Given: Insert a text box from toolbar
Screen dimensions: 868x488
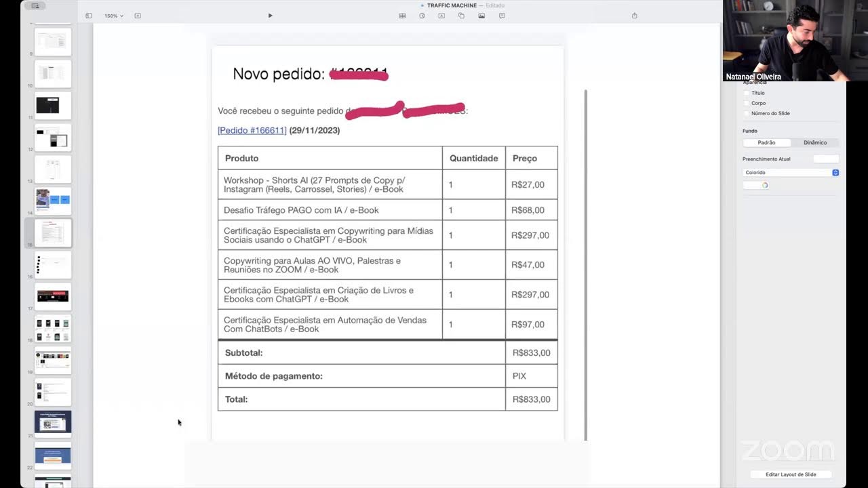Looking at the screenshot, I should point(441,16).
